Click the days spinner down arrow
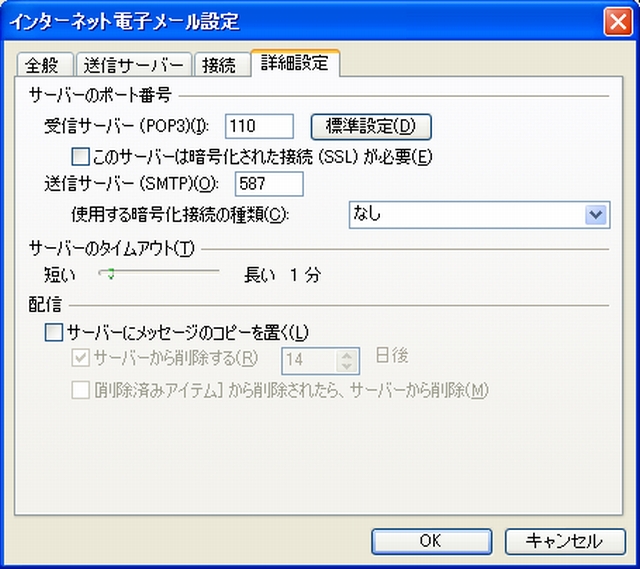 pyautogui.click(x=347, y=367)
